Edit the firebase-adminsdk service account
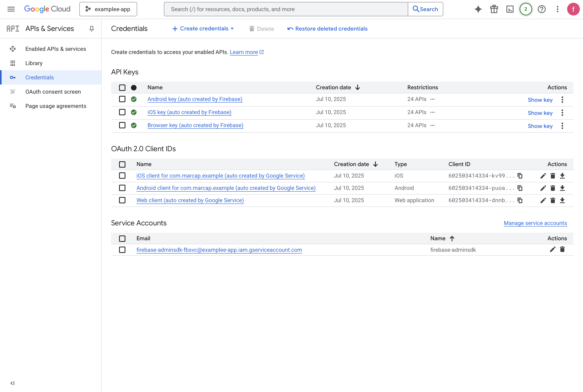This screenshot has height=392, width=583. 552,249
